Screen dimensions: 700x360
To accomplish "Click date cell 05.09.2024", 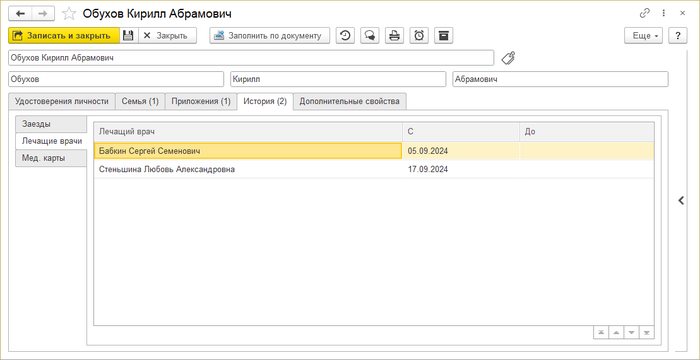I will (x=461, y=151).
